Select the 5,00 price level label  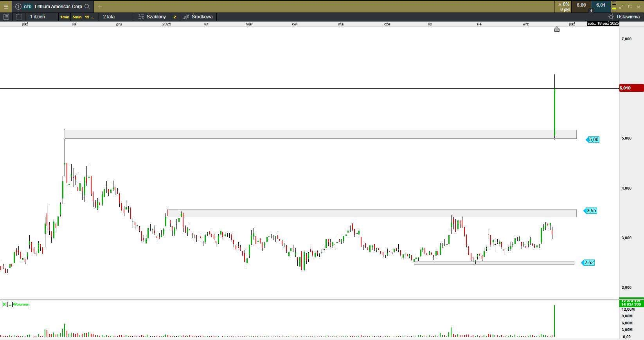pos(593,140)
